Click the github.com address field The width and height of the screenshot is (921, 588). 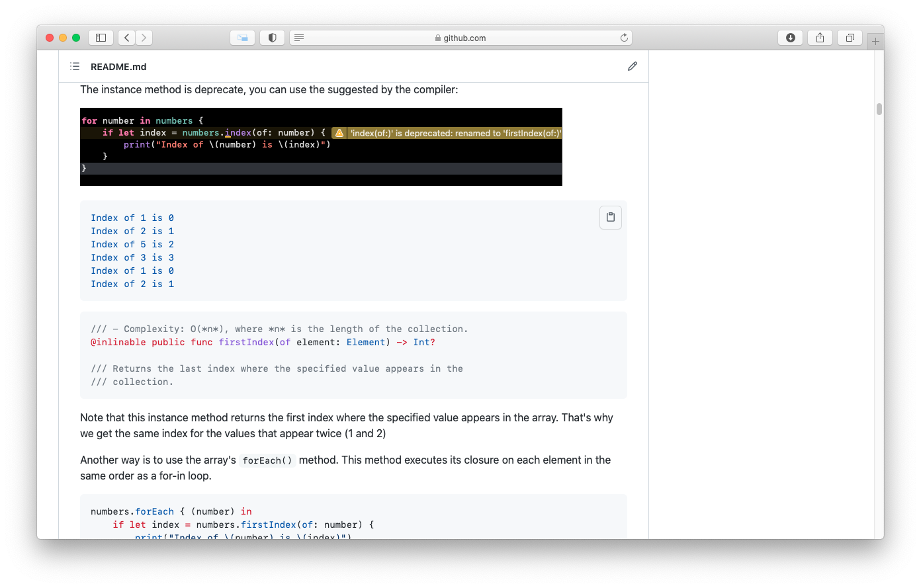pos(460,38)
